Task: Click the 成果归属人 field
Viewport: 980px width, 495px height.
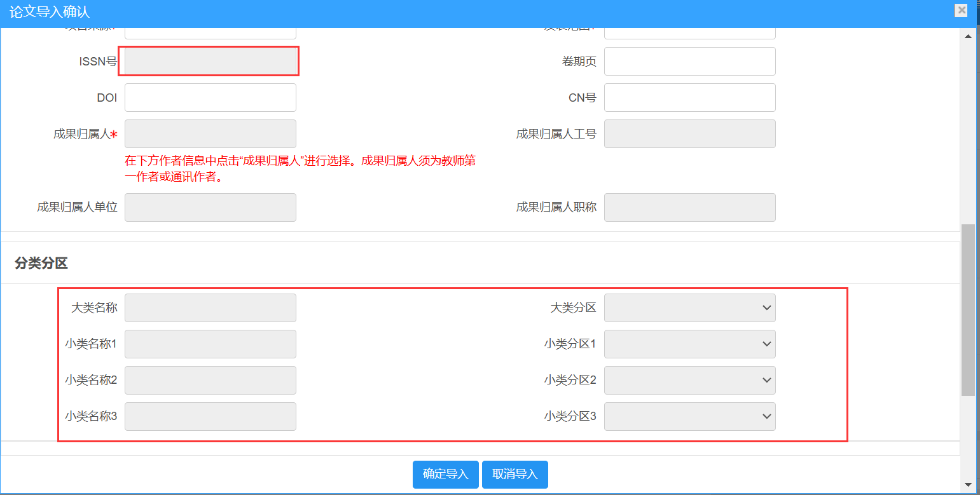Action: 210,134
